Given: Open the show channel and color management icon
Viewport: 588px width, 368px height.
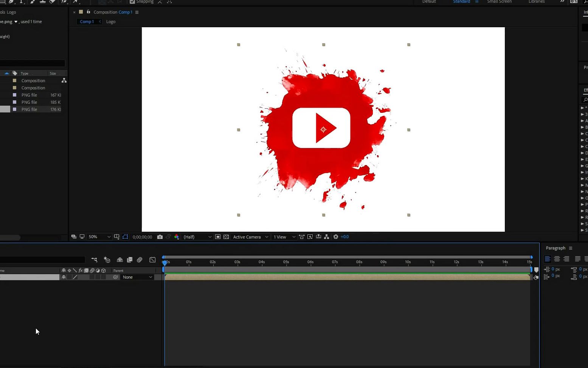Looking at the screenshot, I should [177, 237].
